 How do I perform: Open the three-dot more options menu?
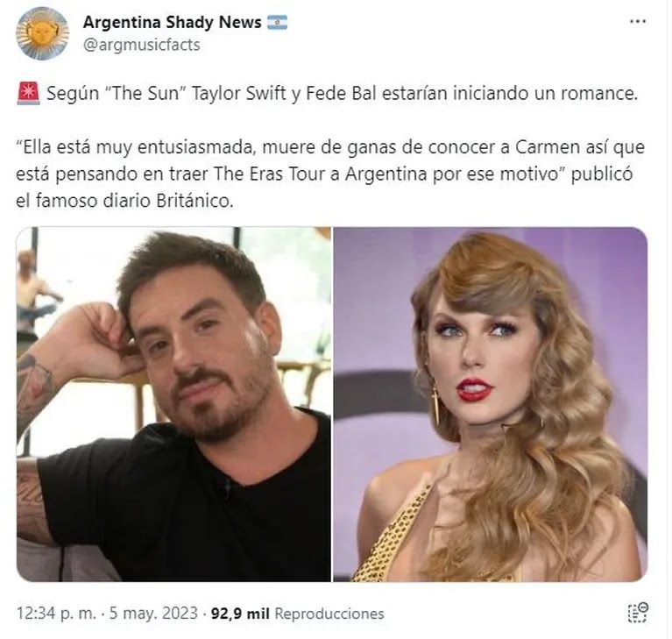pos(638,21)
